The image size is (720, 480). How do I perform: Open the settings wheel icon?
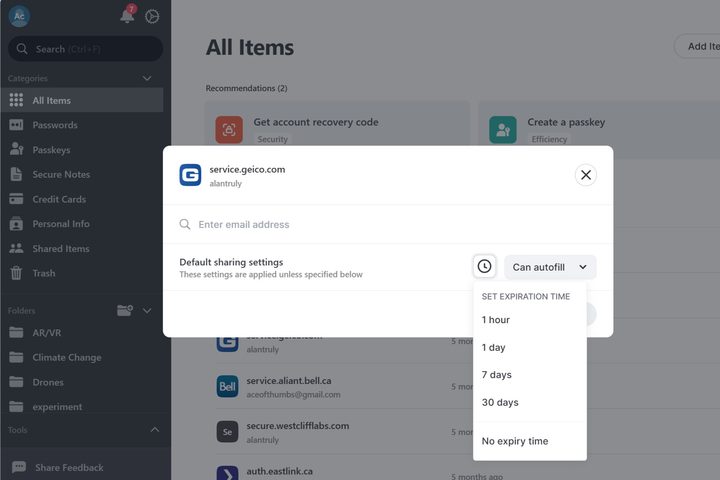coord(152,17)
